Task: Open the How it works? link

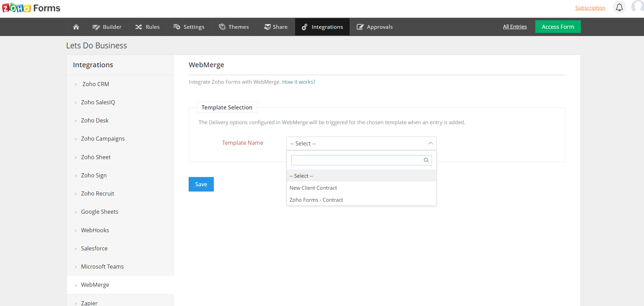Action: click(x=298, y=82)
